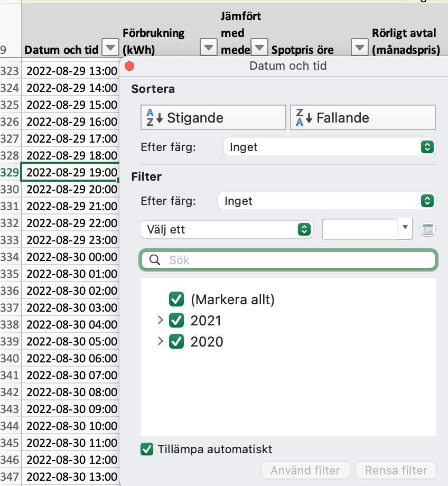Expand the 2021 tree node

(160, 320)
